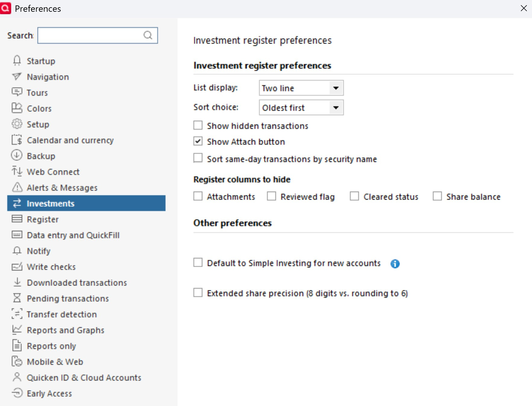Click the Alerts & Messages warning icon

[x=17, y=187]
